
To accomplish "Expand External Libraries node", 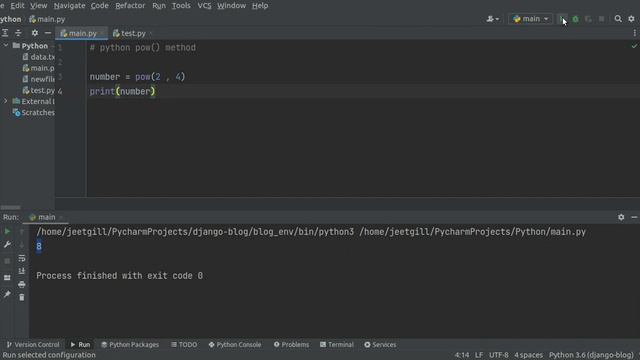I will (x=6, y=101).
